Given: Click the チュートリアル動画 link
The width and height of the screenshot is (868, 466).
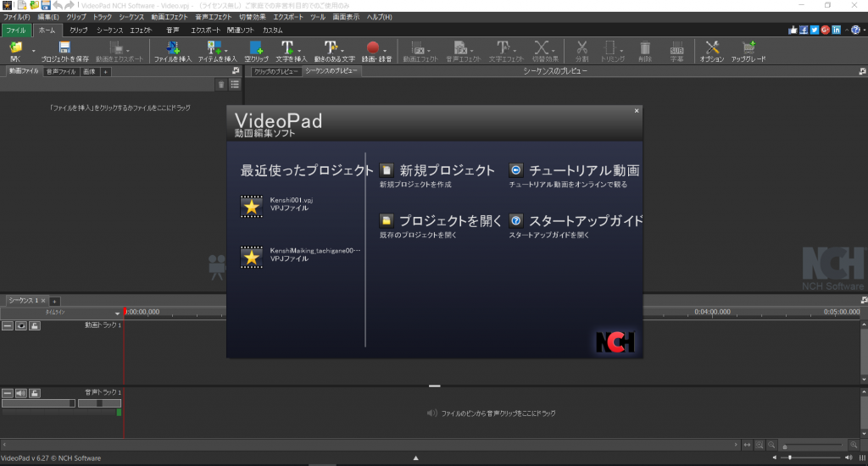Looking at the screenshot, I should [583, 170].
